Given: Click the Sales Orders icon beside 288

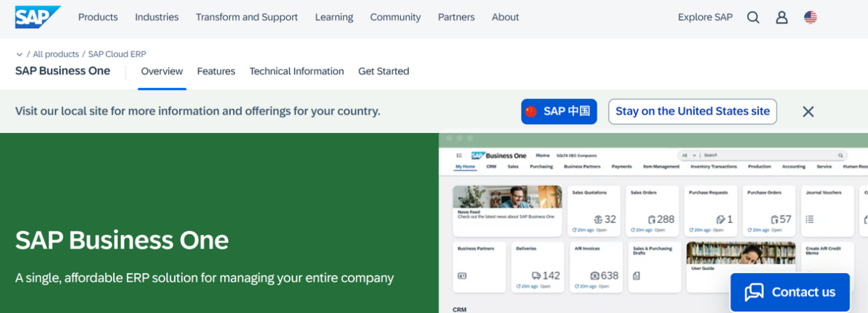Looking at the screenshot, I should pyautogui.click(x=652, y=220).
